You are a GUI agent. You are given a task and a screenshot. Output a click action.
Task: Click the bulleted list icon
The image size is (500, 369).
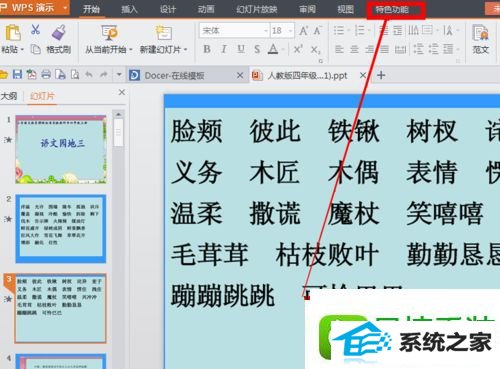(x=339, y=30)
